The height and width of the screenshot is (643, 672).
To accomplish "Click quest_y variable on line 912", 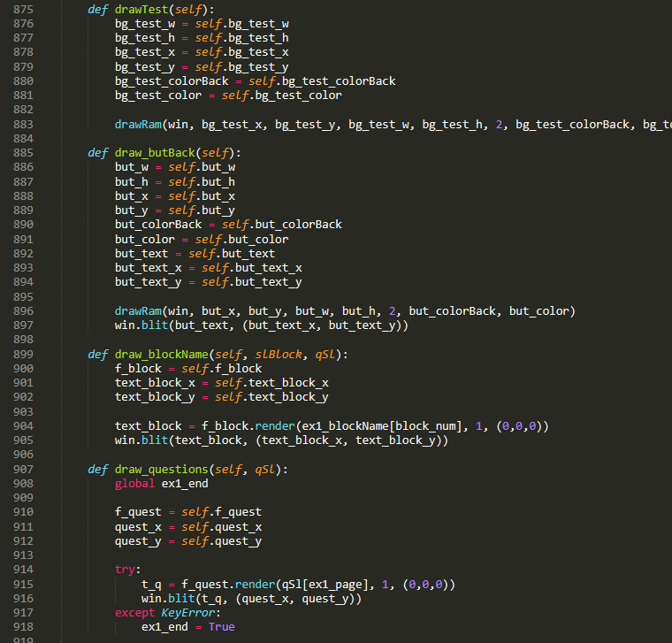I will (138, 541).
